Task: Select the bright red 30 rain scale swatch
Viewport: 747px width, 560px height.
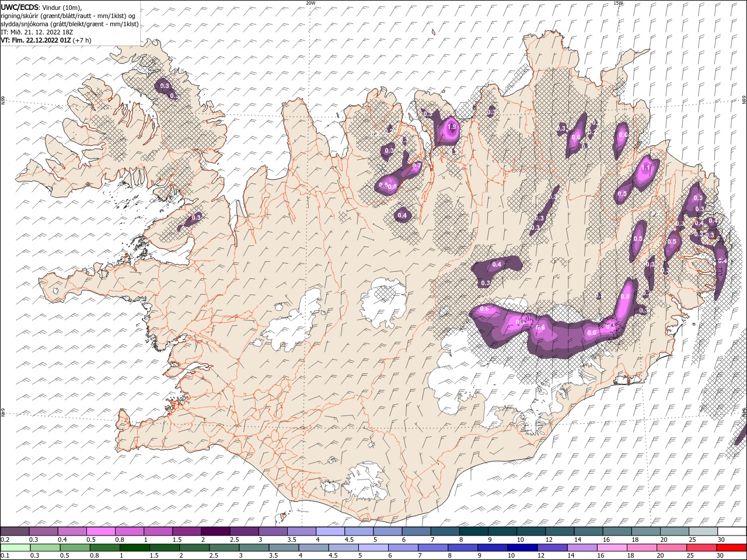Action: point(731,548)
